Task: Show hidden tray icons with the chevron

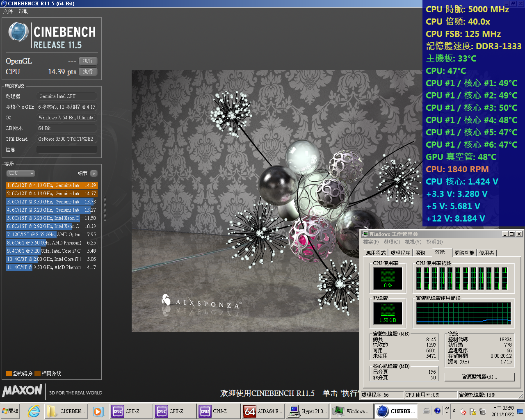Action: coord(454,411)
